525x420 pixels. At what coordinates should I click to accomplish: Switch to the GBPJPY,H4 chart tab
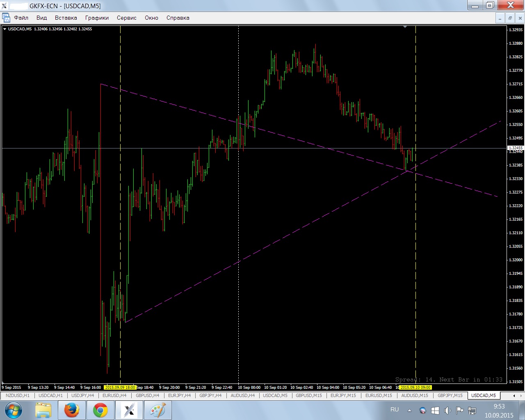[x=210, y=395]
